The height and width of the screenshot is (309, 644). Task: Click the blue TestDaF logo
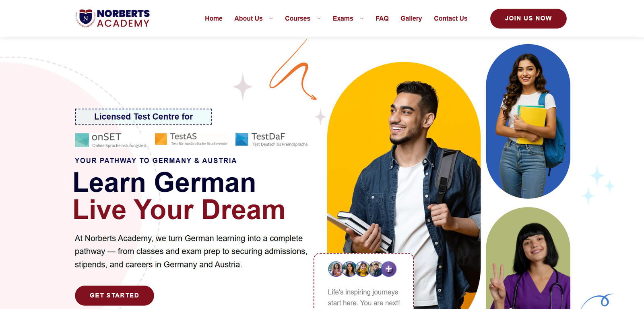click(242, 139)
